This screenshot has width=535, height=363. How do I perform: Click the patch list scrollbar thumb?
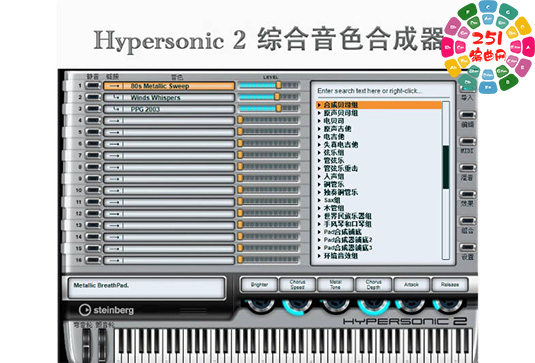[x=446, y=167]
